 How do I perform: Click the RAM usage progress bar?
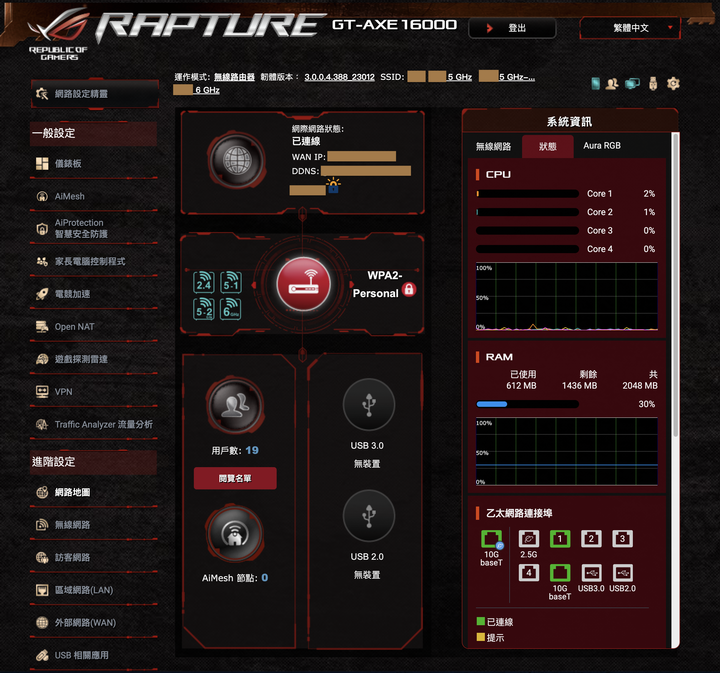tap(527, 404)
